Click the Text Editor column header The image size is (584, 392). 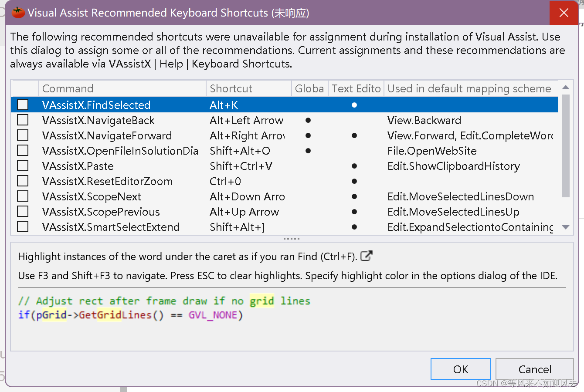pyautogui.click(x=356, y=88)
